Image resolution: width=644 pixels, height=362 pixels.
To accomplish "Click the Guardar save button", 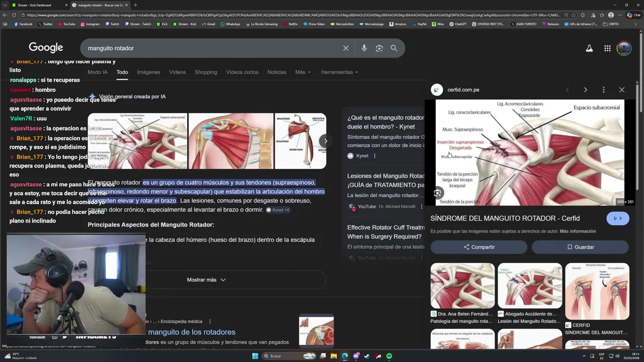I will click(x=580, y=247).
